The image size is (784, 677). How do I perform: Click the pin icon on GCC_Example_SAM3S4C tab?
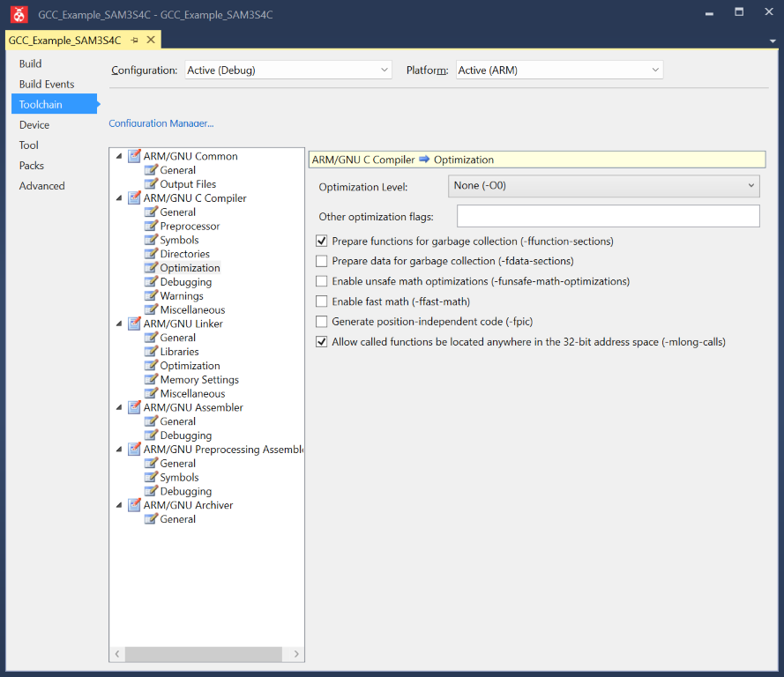pos(134,41)
